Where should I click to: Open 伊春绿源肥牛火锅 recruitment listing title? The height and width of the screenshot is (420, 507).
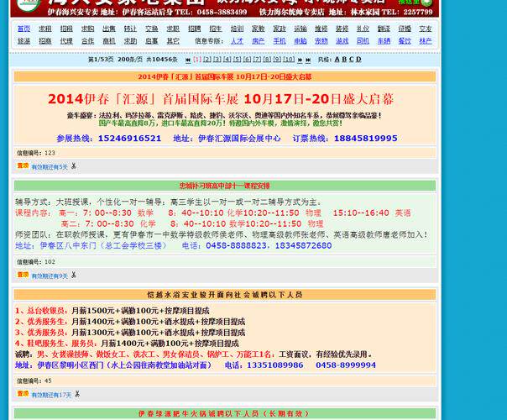coord(224,413)
